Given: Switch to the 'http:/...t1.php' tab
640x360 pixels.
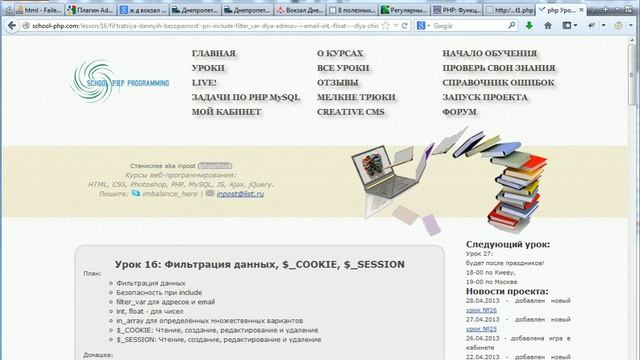Looking at the screenshot, I should (509, 10).
